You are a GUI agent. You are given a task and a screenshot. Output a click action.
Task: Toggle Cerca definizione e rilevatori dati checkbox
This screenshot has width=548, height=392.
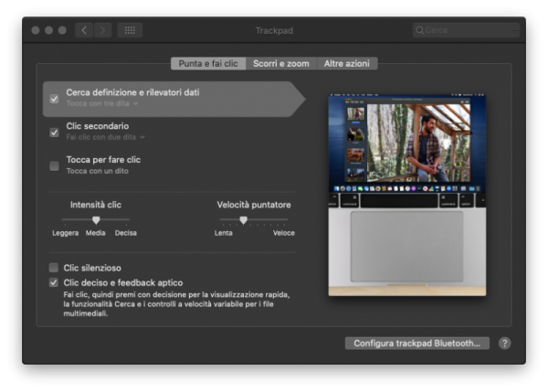(54, 99)
